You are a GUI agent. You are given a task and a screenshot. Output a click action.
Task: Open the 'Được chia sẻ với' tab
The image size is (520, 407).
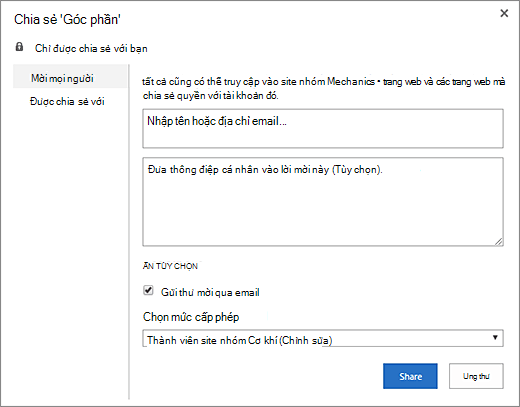click(67, 101)
